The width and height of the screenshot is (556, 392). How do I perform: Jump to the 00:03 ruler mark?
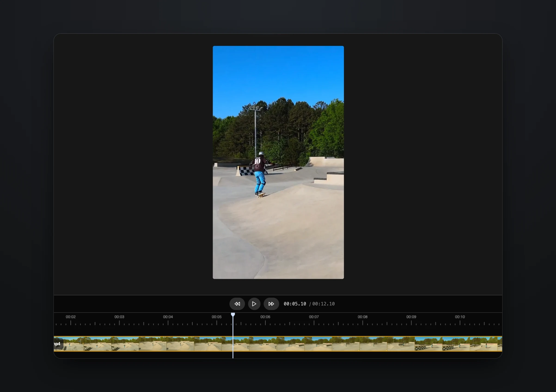[119, 317]
